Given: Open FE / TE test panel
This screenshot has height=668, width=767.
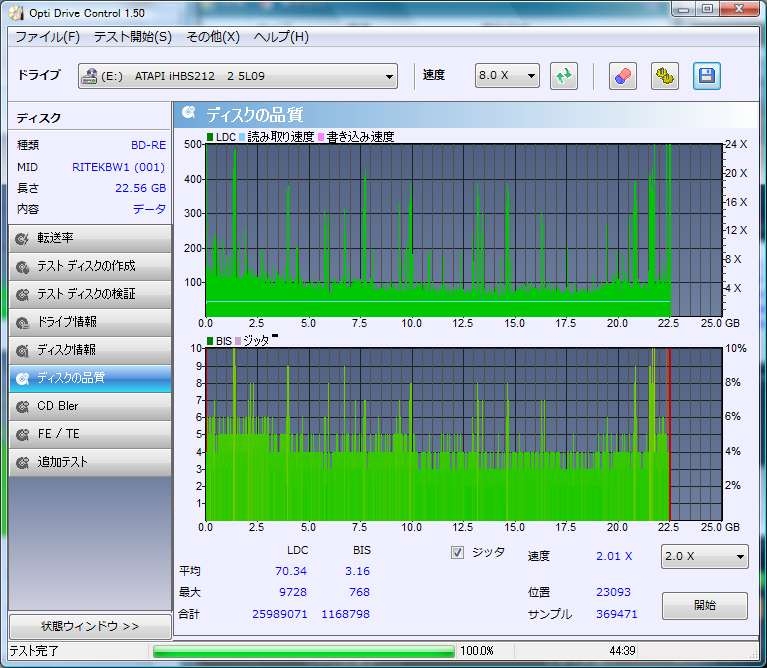Looking at the screenshot, I should (x=88, y=434).
